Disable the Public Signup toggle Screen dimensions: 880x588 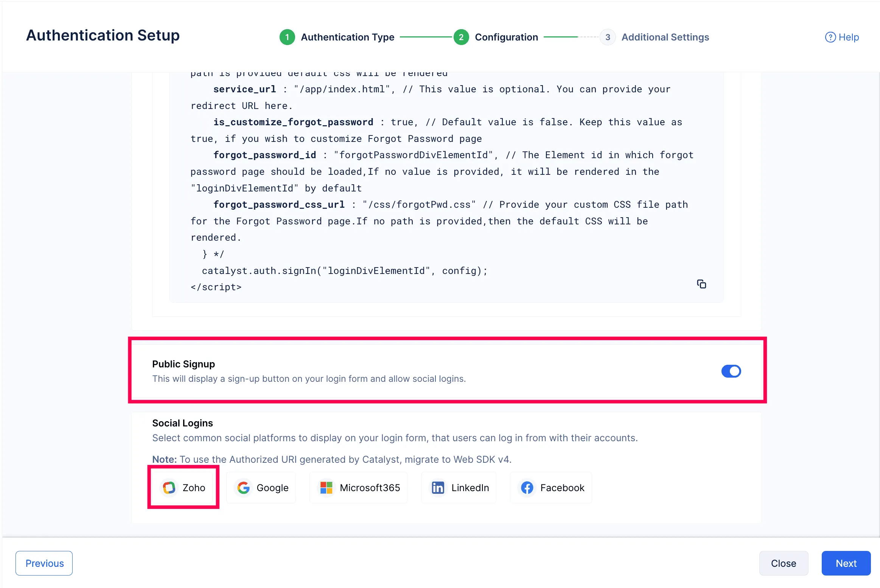[731, 371]
